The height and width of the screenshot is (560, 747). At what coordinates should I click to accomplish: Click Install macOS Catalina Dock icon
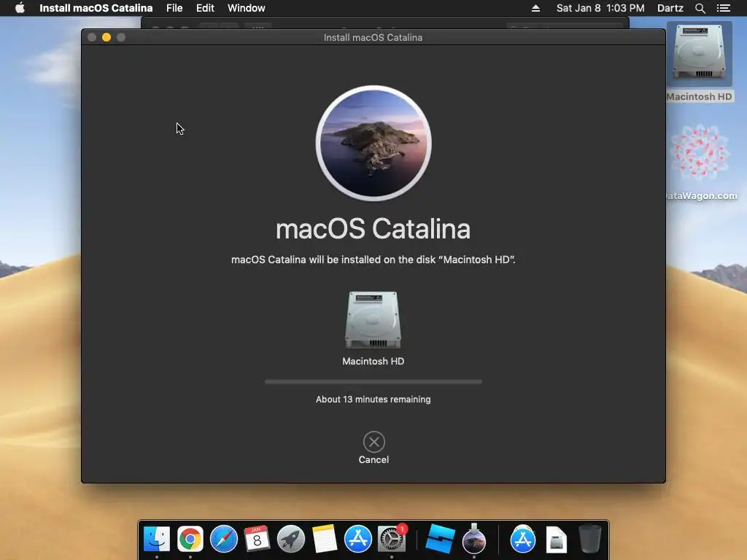coord(474,539)
